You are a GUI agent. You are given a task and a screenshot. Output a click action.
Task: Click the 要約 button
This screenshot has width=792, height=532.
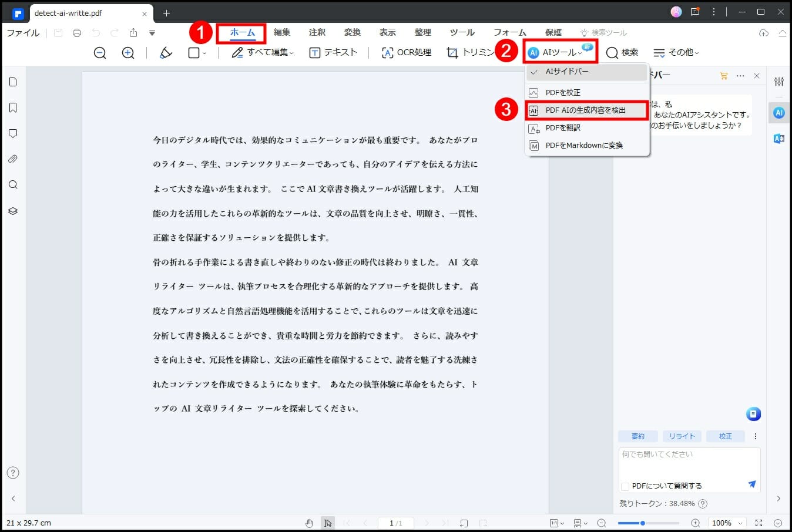pyautogui.click(x=637, y=436)
